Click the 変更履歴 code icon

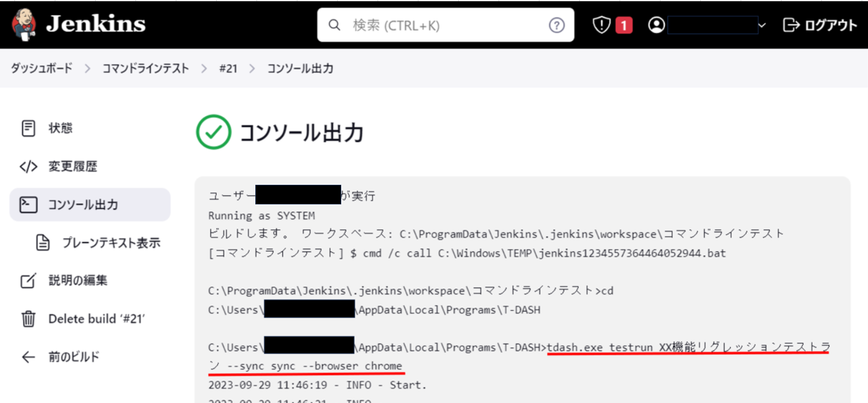click(28, 166)
